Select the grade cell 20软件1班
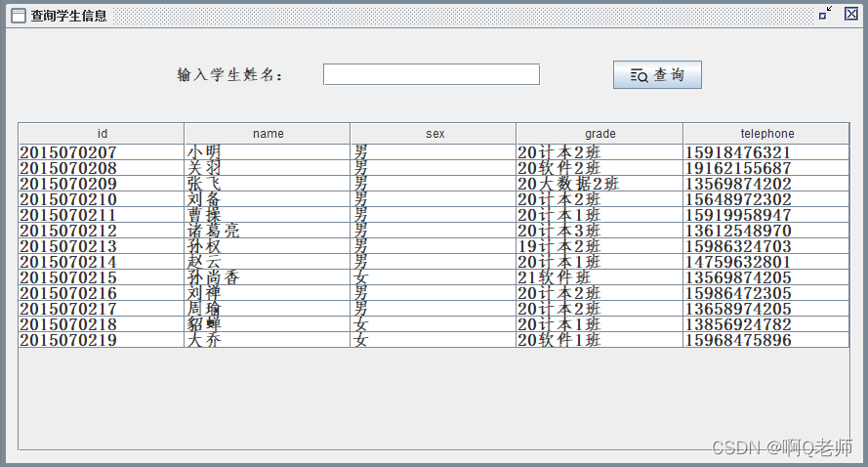The image size is (868, 467). tap(599, 340)
